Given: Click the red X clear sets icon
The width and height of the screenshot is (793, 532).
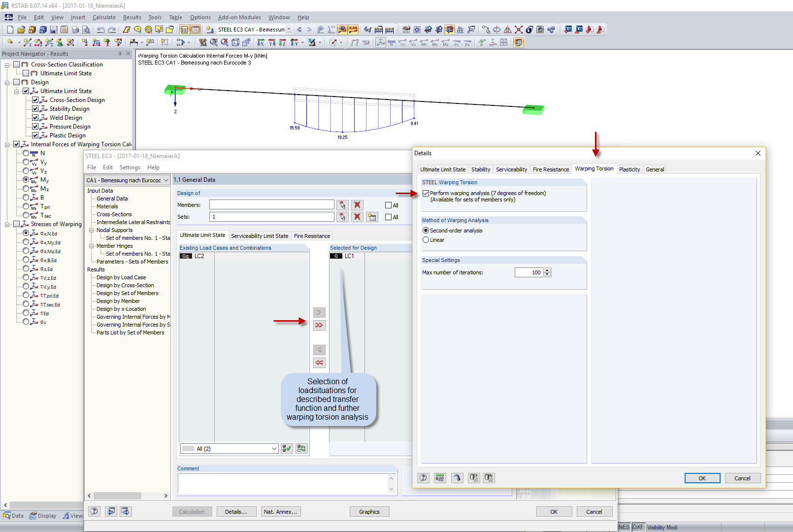Looking at the screenshot, I should [358, 217].
